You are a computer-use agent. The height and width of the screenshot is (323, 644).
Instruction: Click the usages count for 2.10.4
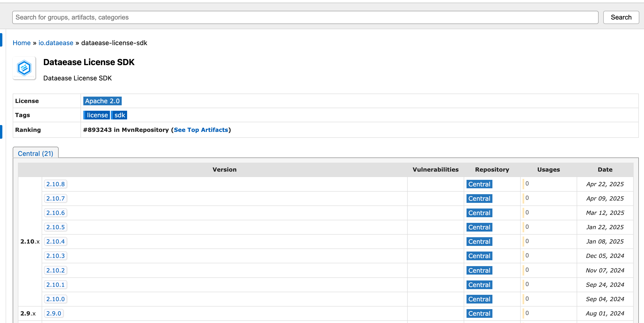[527, 241]
